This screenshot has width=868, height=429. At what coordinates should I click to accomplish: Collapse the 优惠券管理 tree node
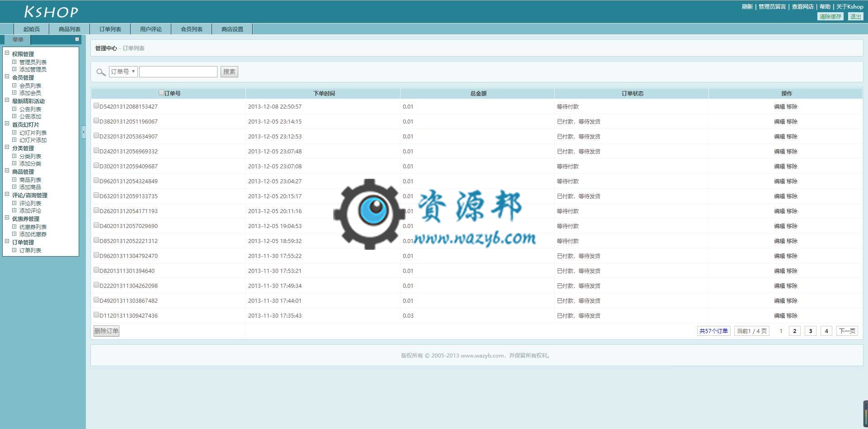7,218
